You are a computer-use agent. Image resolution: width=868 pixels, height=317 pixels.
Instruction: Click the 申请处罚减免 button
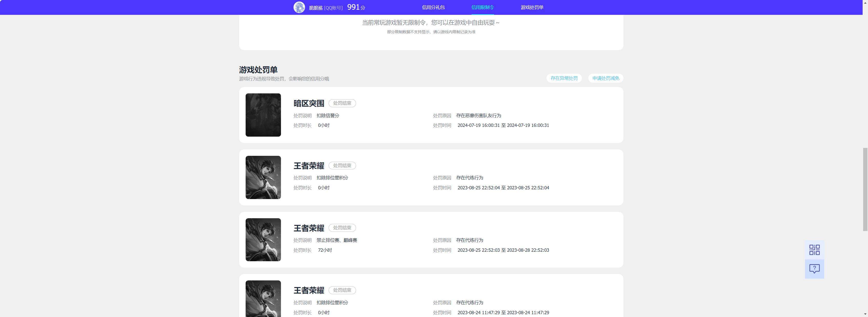pos(606,78)
